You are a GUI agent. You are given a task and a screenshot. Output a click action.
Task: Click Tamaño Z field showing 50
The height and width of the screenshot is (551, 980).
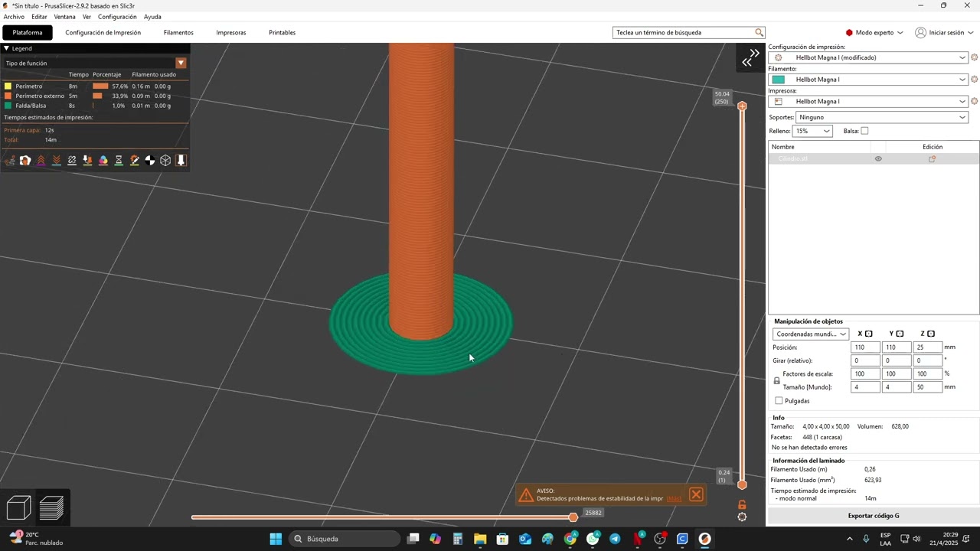[x=926, y=387]
